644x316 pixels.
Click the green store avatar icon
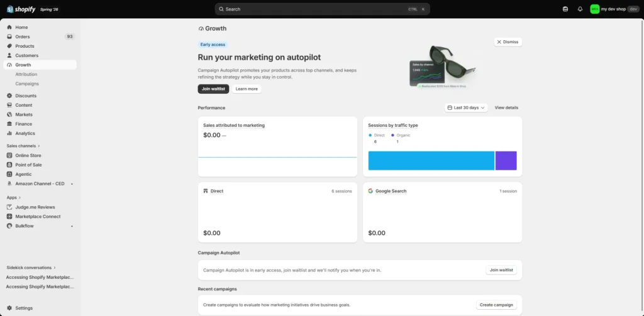(595, 9)
